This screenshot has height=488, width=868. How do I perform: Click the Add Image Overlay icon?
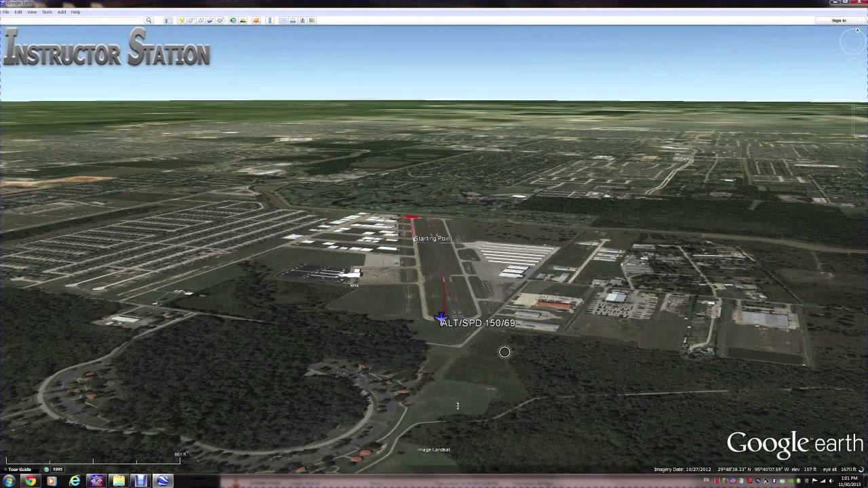pos(210,20)
